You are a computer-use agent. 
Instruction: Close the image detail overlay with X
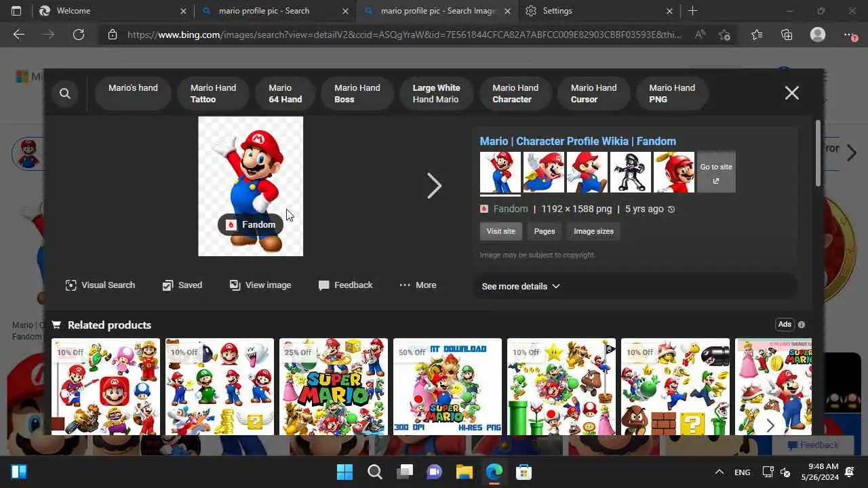791,94
